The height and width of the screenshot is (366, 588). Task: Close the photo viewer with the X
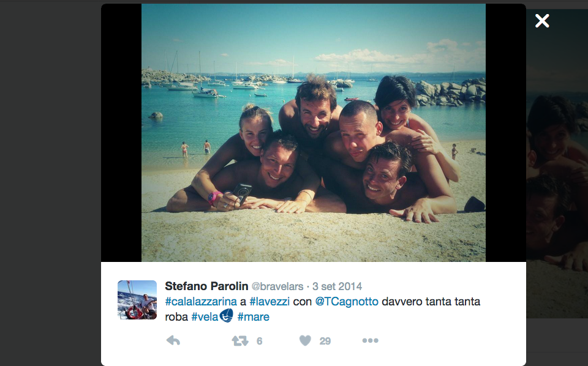tap(542, 21)
